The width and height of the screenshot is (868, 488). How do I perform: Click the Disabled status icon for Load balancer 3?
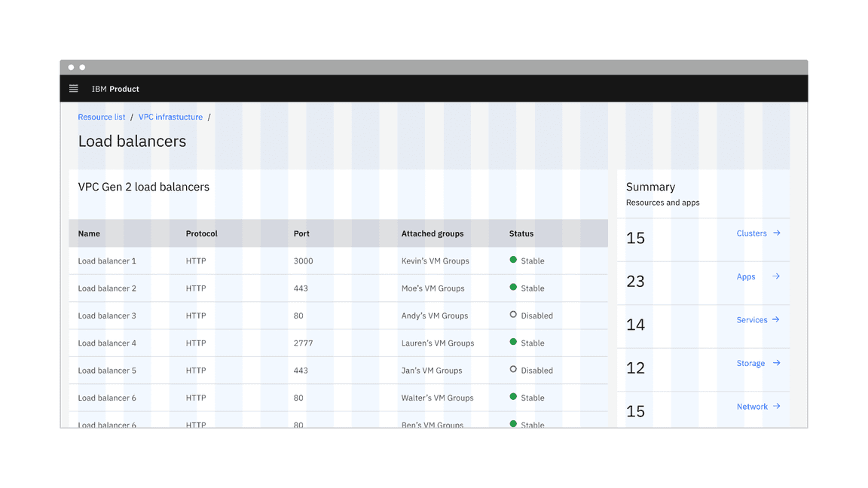pyautogui.click(x=513, y=315)
